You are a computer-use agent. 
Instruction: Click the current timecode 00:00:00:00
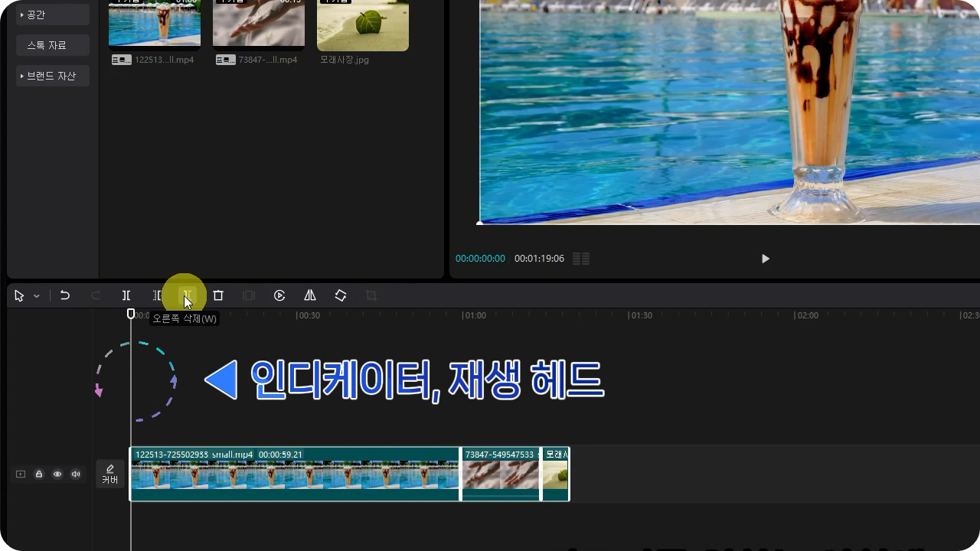coord(480,259)
